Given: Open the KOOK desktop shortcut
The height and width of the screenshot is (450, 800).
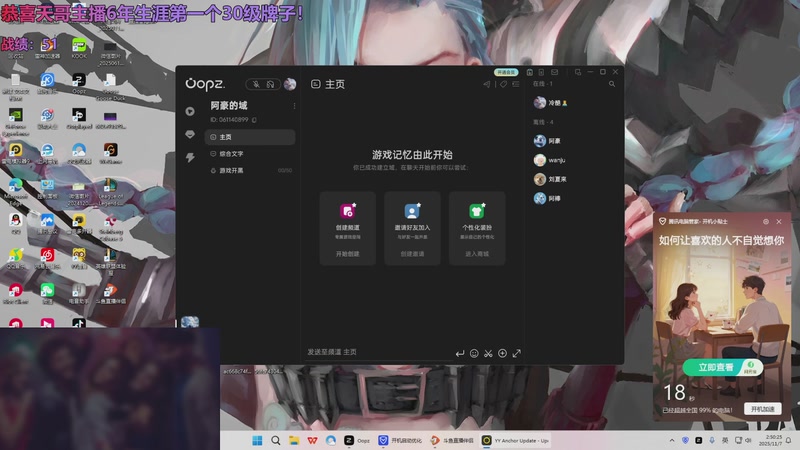Looking at the screenshot, I should pyautogui.click(x=79, y=48).
